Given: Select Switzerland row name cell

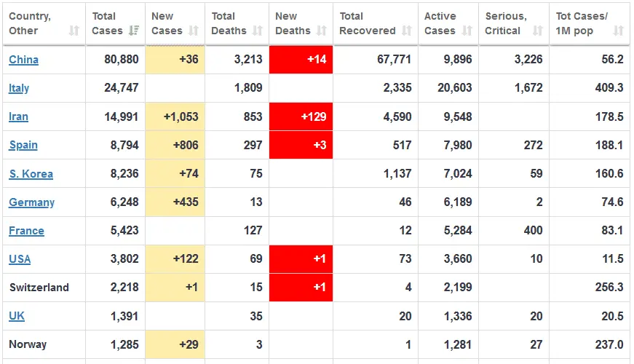Looking at the screenshot, I should [x=39, y=288].
